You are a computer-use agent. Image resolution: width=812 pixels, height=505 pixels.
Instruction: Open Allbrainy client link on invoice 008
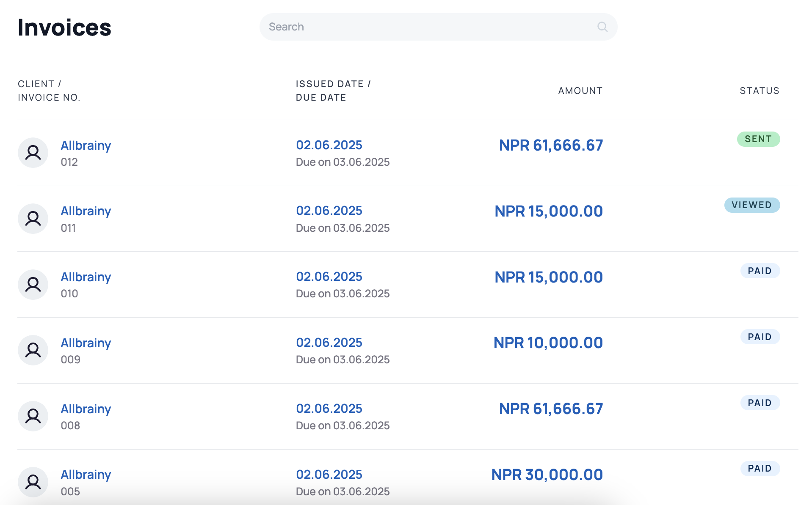pos(86,409)
